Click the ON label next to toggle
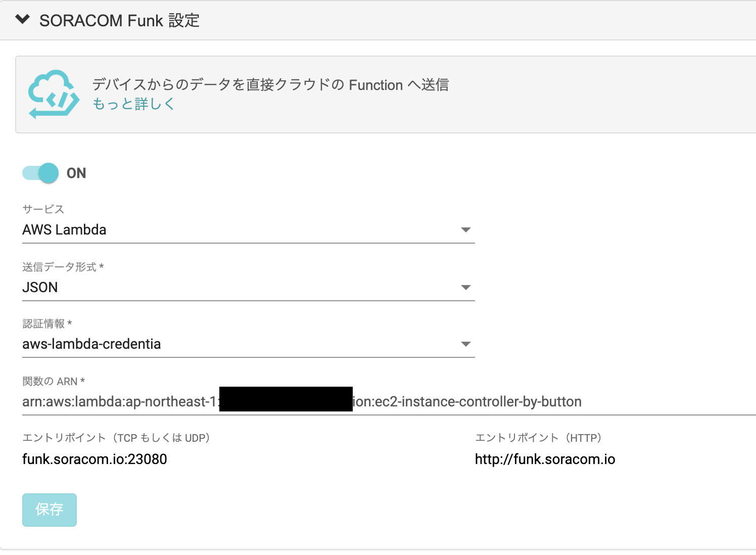 pos(77,173)
